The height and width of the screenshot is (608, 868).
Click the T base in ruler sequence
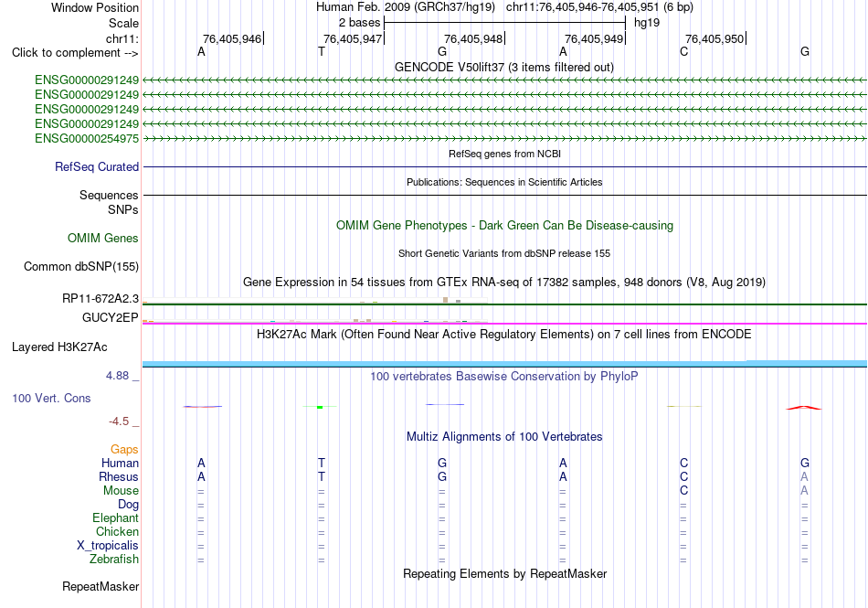pos(321,51)
